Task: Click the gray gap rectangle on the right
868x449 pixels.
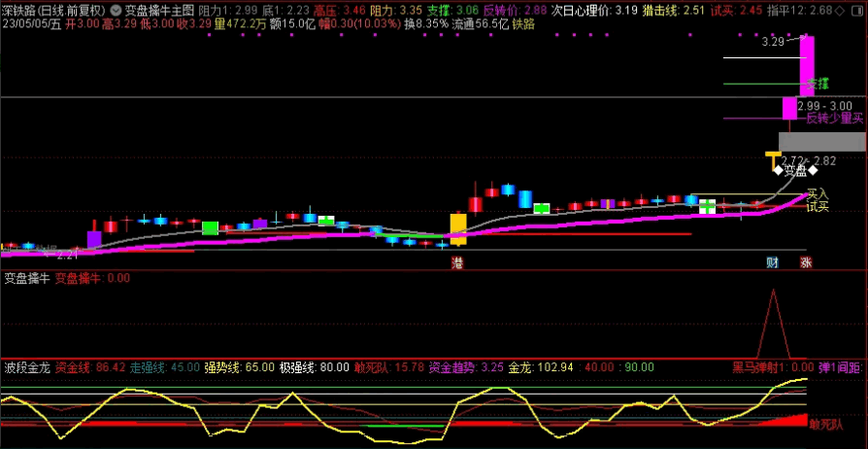Action: 821,141
